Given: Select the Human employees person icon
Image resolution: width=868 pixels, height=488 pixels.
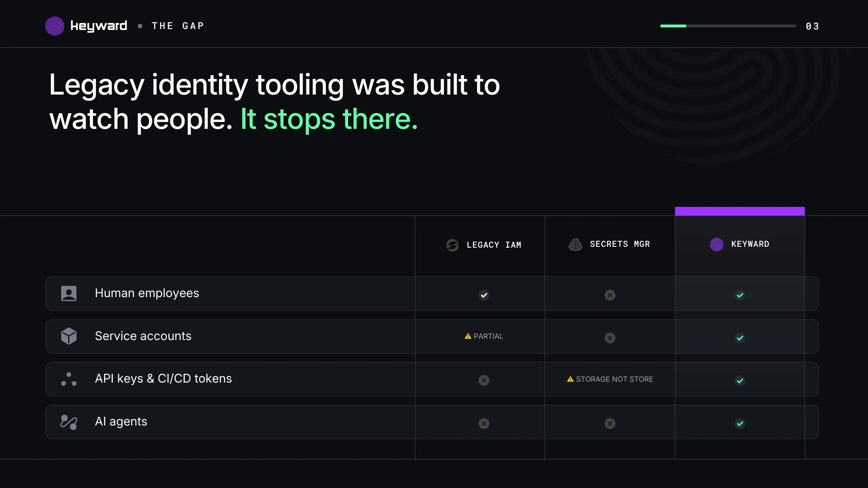Looking at the screenshot, I should tap(69, 294).
